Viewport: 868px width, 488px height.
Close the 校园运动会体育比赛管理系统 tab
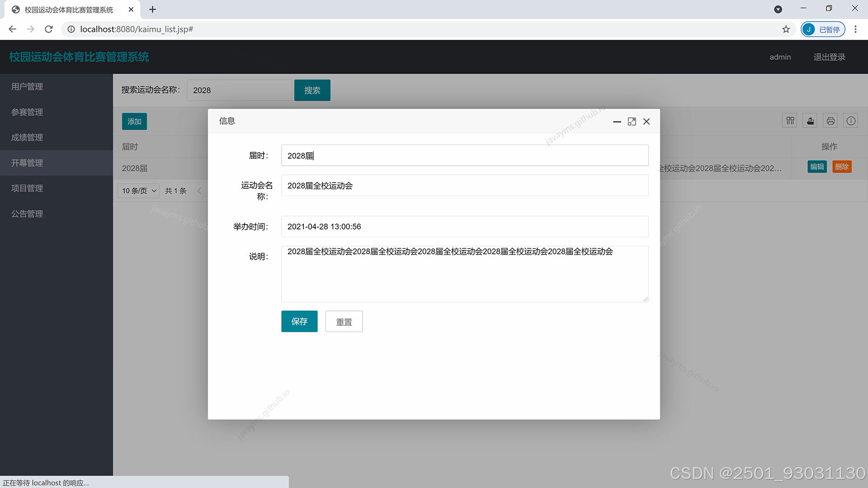click(131, 9)
